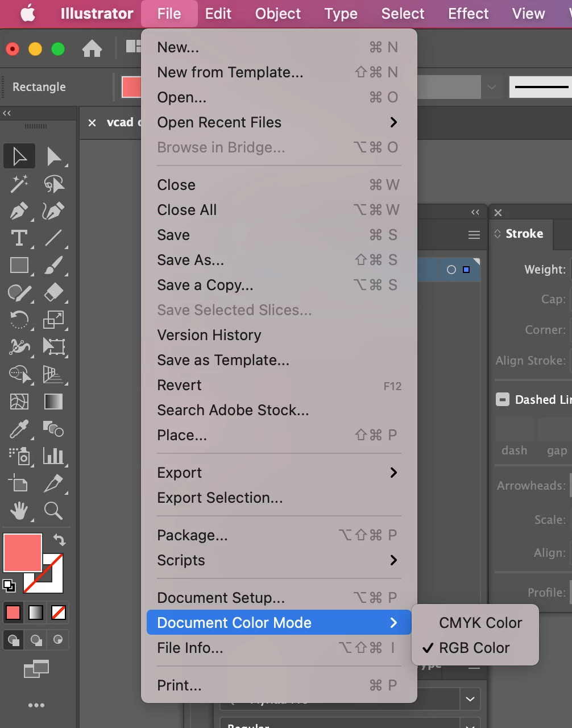Screen dimensions: 572x728
Task: Select the Line Segment tool
Action: tap(54, 238)
